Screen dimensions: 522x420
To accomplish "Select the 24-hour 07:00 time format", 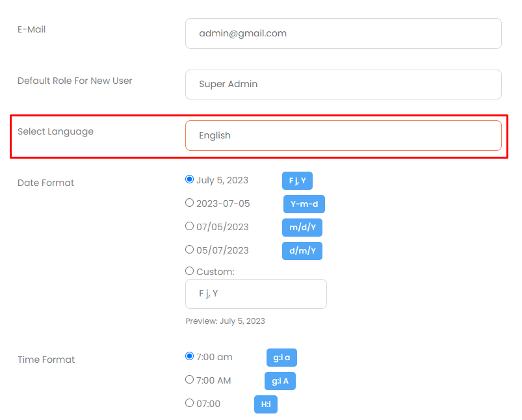I will pos(190,403).
